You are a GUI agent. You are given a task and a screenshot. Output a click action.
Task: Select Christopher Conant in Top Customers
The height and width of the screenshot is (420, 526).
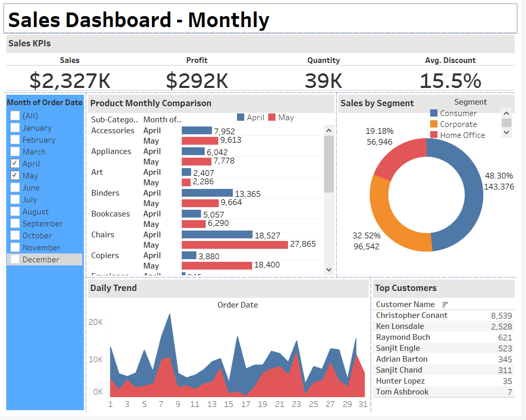(411, 315)
